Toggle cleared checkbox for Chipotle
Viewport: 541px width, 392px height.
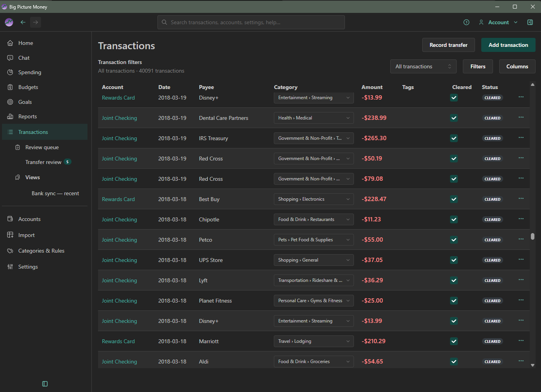click(454, 219)
